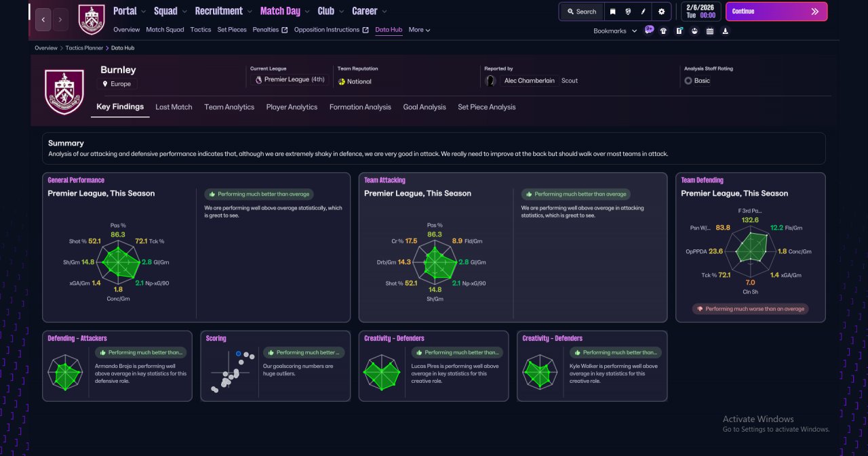Image resolution: width=868 pixels, height=456 pixels.
Task: Open the globe world icon in top bar
Action: pos(629,12)
